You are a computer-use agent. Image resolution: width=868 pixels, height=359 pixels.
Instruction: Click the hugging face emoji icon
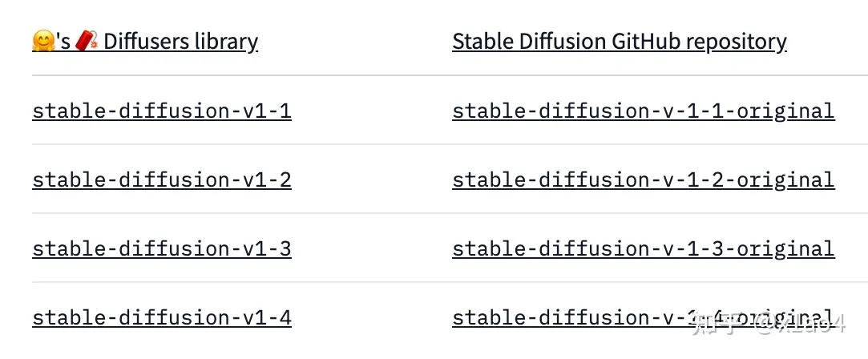43,41
